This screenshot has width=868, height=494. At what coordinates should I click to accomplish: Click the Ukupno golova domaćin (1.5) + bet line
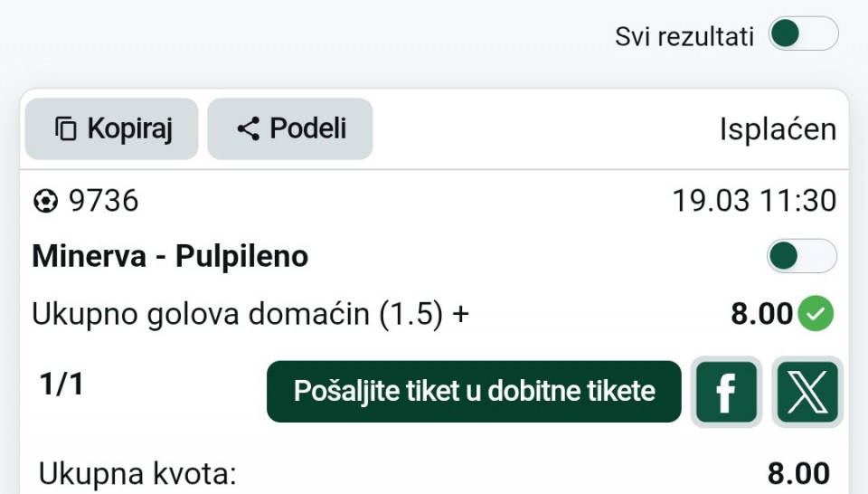pos(250,314)
